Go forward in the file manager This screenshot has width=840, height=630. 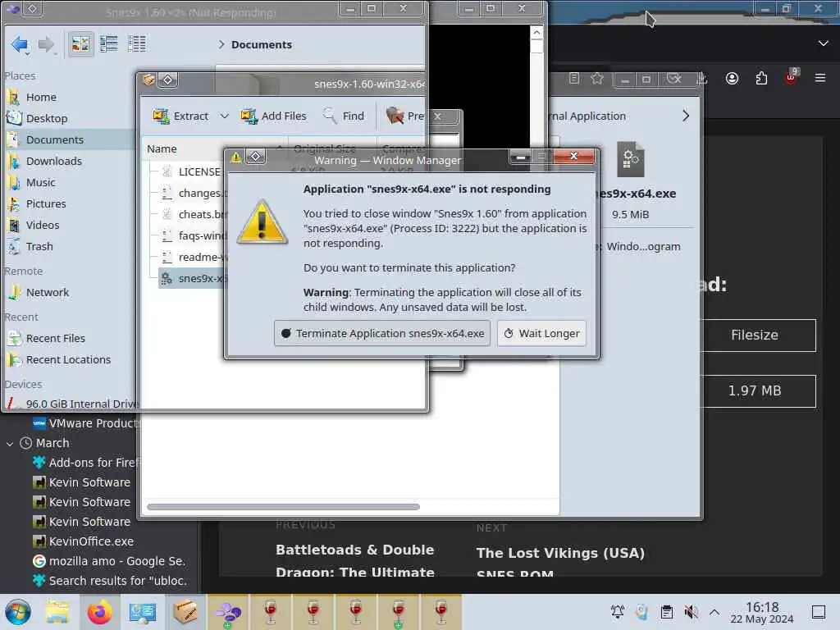click(x=46, y=44)
